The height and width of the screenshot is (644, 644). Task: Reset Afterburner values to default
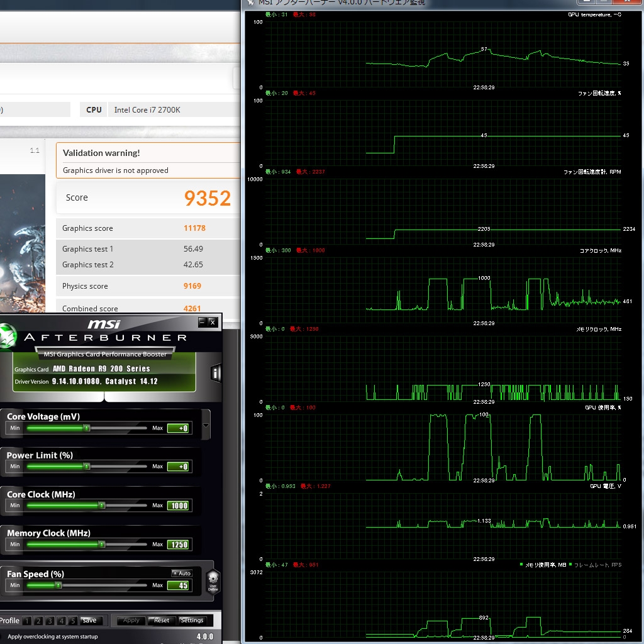[x=161, y=621]
